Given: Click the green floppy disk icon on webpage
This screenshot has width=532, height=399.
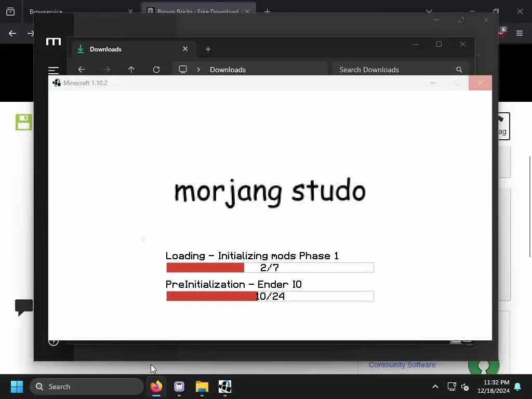Looking at the screenshot, I should point(24,122).
